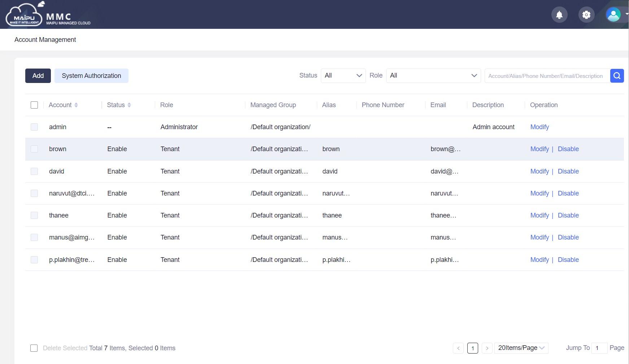The image size is (629, 364).
Task: Open the Status filter dropdown
Action: click(x=343, y=76)
